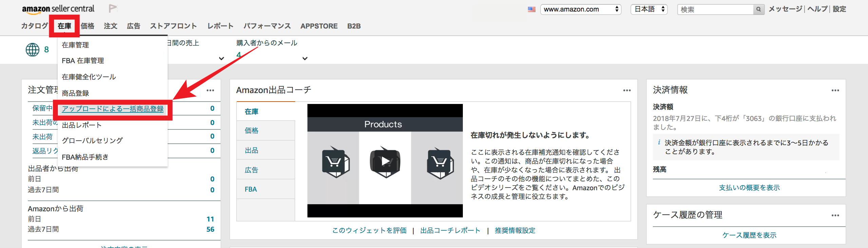This screenshot has height=248, width=868.
Task: Switch to the 価格 coach tab
Action: point(266,130)
